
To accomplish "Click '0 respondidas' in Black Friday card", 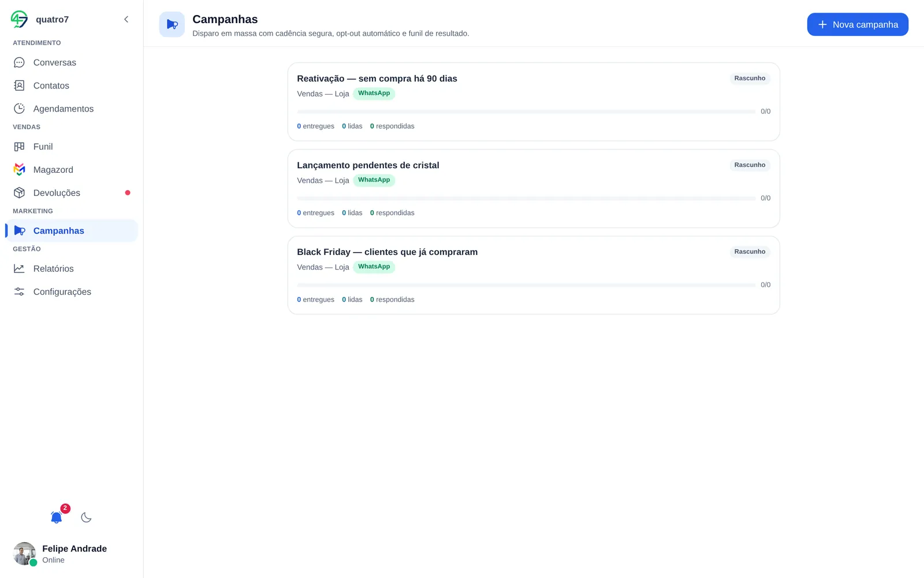I will (x=392, y=299).
